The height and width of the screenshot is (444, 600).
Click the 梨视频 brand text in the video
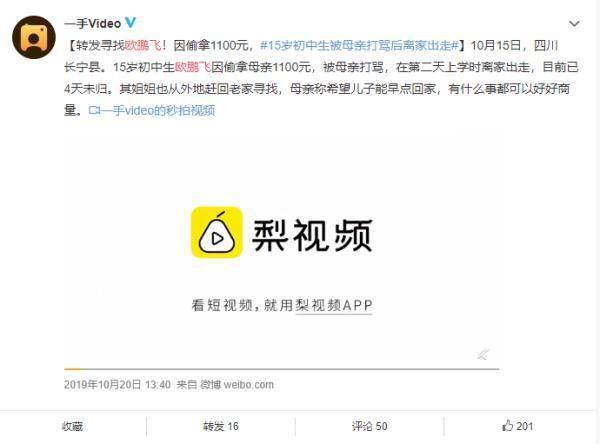pyautogui.click(x=312, y=235)
